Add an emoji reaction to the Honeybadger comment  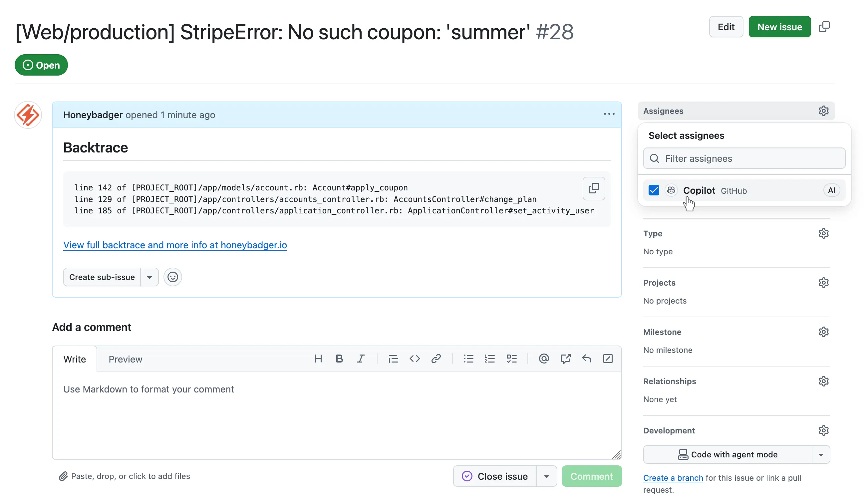click(172, 277)
